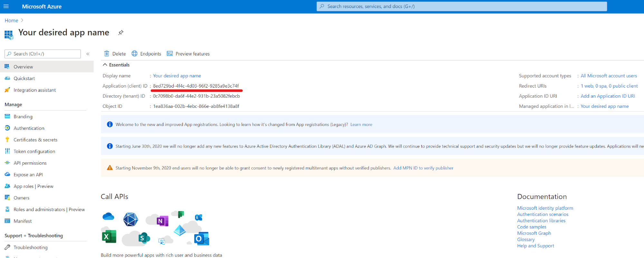Collapse the left sidebar menu
The image size is (644, 258).
coord(88,54)
